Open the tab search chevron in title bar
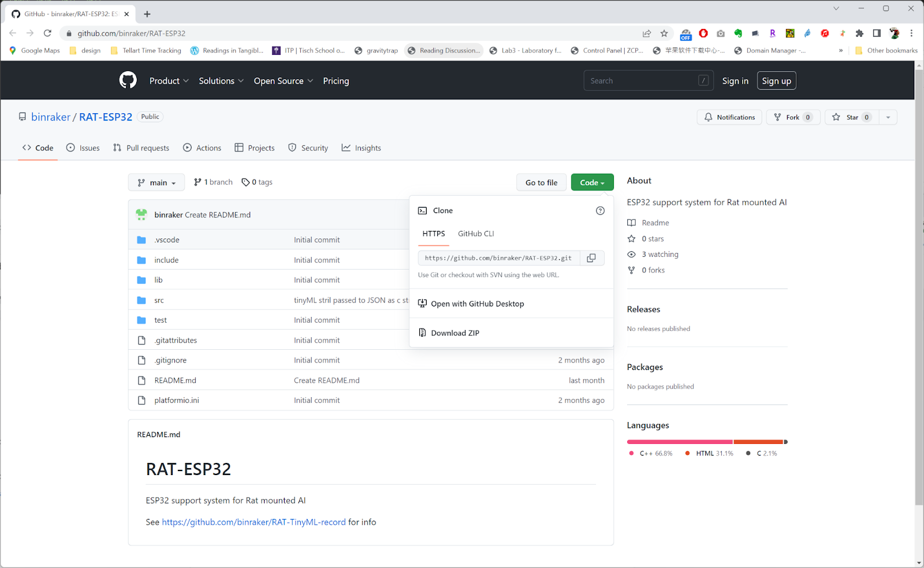 click(836, 8)
